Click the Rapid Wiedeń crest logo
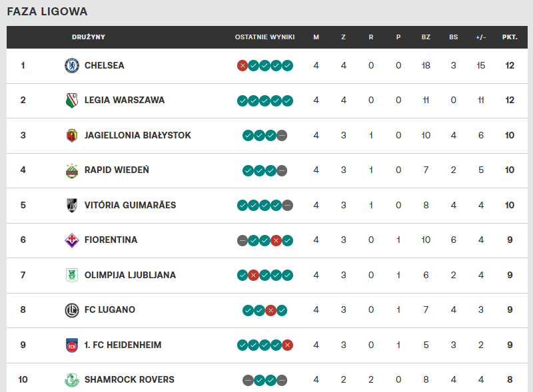Image resolution: width=533 pixels, height=392 pixels. click(72, 170)
